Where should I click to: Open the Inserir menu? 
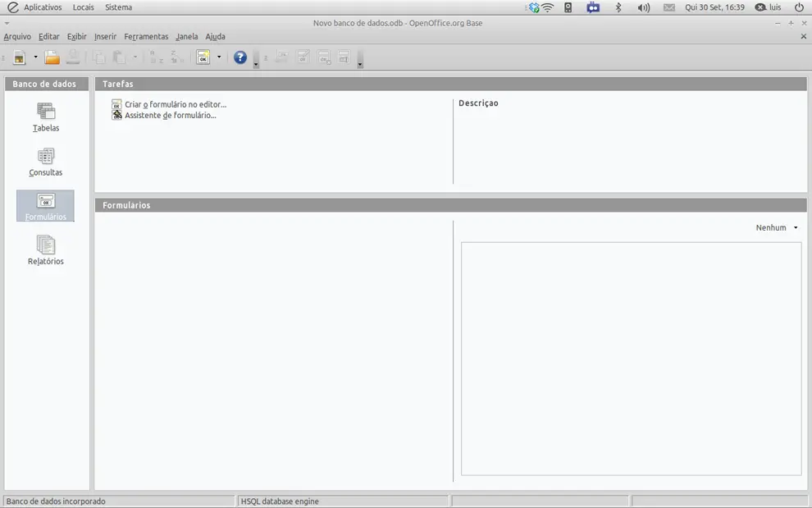point(105,36)
